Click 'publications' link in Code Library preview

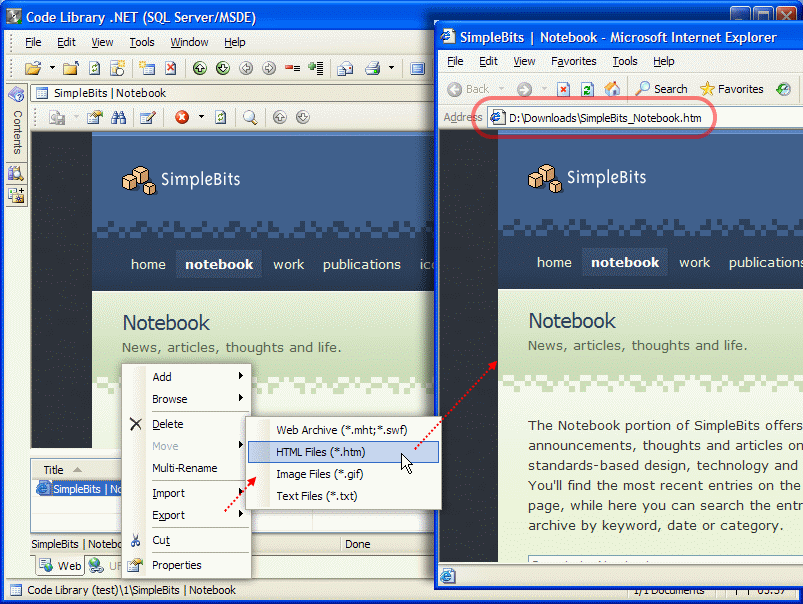pos(362,264)
